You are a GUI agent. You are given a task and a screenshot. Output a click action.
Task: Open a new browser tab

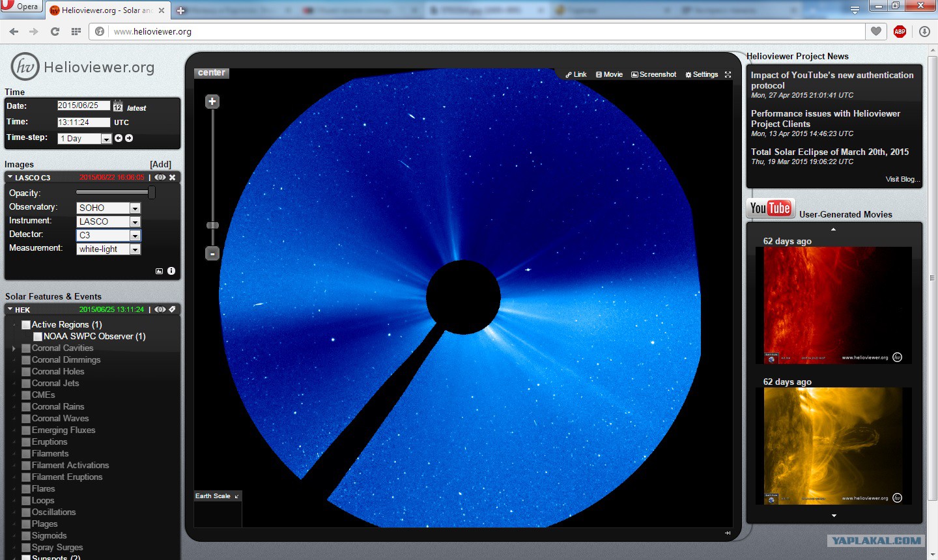click(181, 10)
